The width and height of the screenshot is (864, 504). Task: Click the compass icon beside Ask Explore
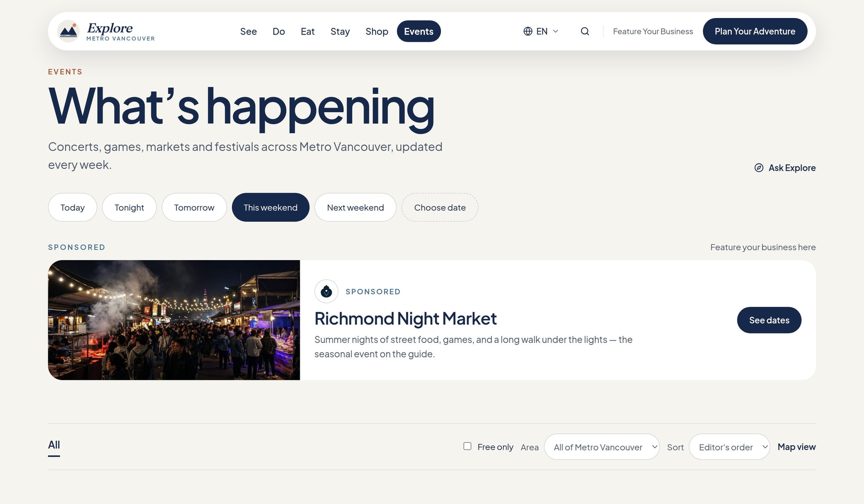[759, 168]
